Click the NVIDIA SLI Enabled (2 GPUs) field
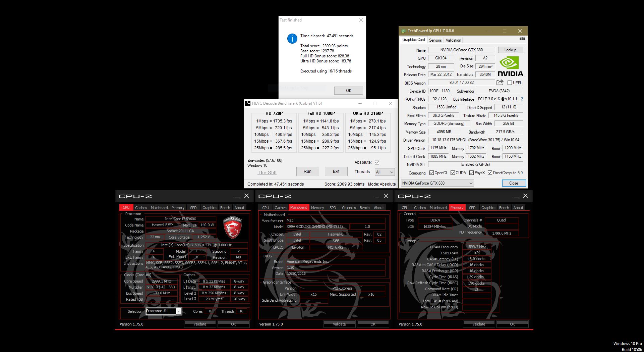The height and width of the screenshot is (352, 644). (475, 164)
